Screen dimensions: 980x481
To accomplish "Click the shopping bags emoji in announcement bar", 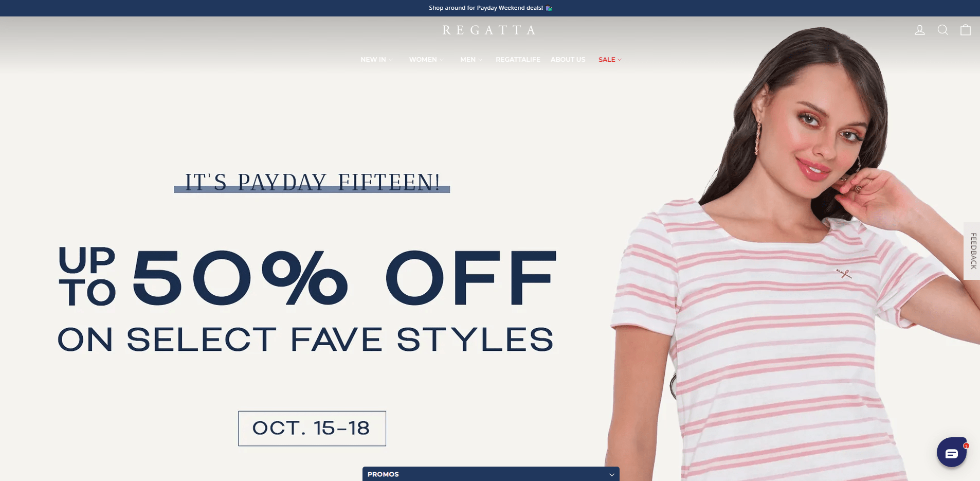I will coord(549,8).
